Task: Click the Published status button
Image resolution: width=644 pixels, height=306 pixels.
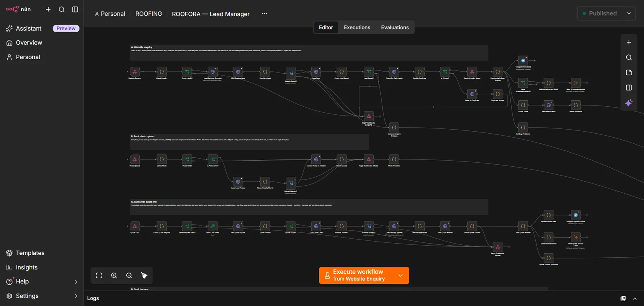Action: coord(600,13)
